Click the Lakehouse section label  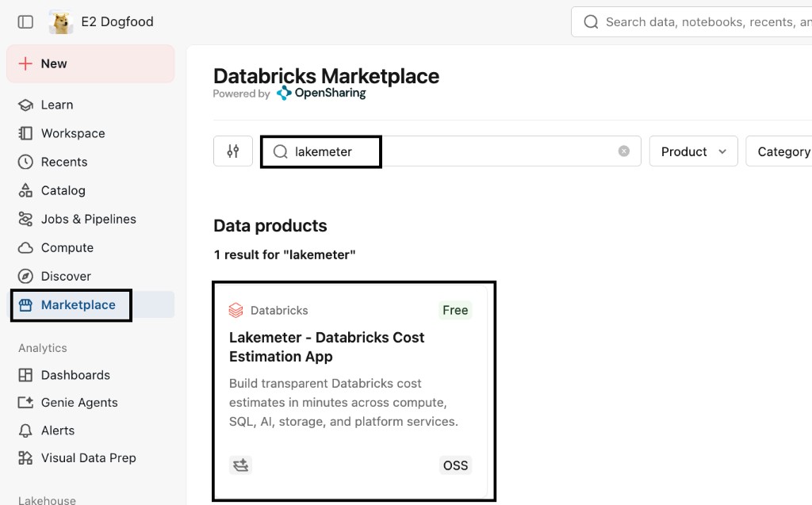coord(47,499)
